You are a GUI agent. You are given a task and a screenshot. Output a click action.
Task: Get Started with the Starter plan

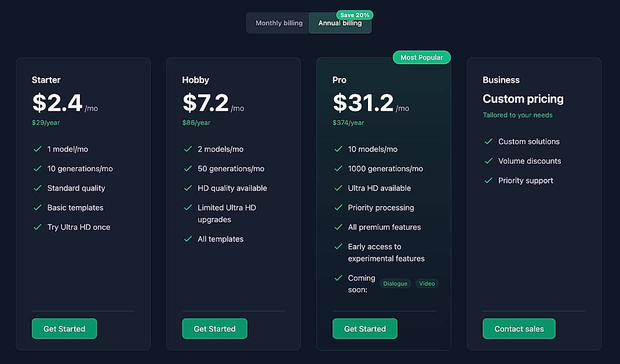point(64,328)
